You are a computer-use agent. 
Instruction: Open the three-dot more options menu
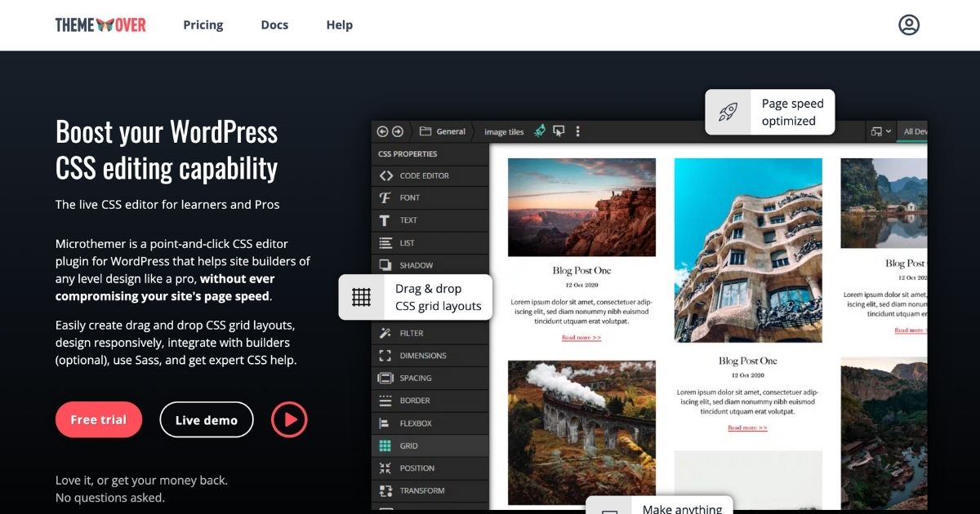click(578, 131)
